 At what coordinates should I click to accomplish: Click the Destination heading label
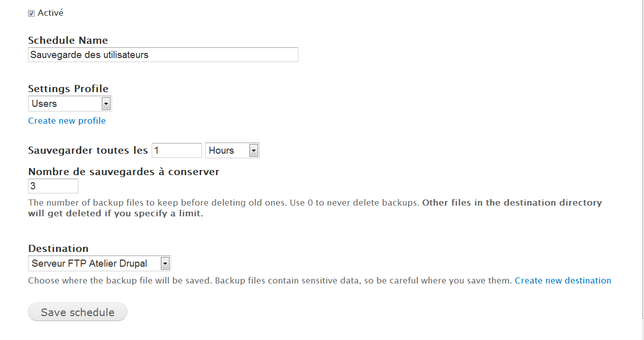click(x=58, y=248)
